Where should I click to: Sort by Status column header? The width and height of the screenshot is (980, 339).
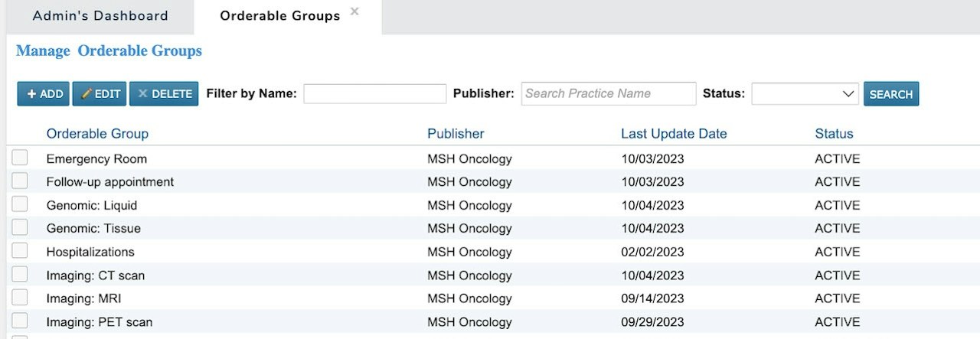[834, 134]
